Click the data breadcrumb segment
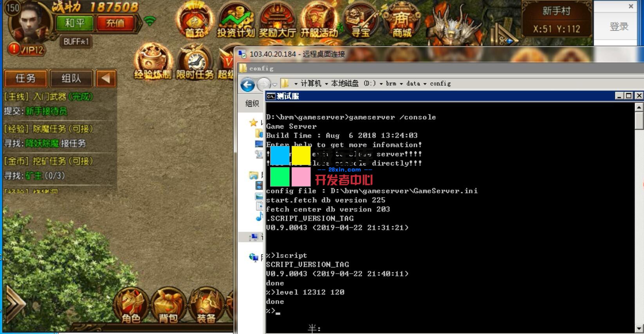 tap(413, 83)
